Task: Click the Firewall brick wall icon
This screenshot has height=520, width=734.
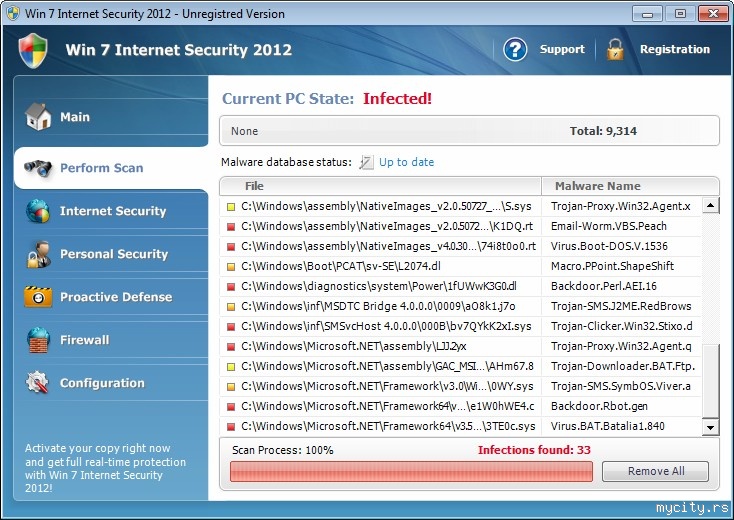Action: 38,340
